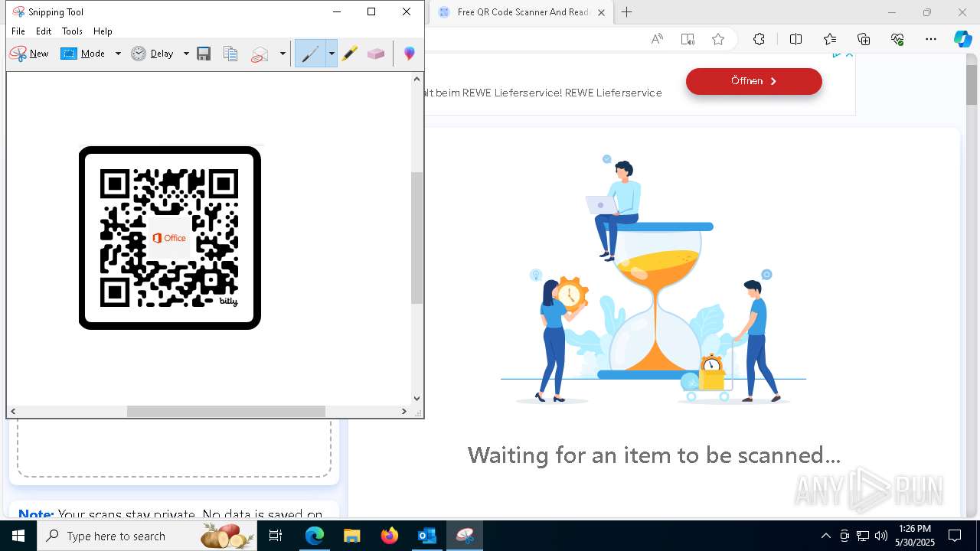Click the Edge page vertical scrollbar
Screen dimensions: 980x551
pos(972,84)
